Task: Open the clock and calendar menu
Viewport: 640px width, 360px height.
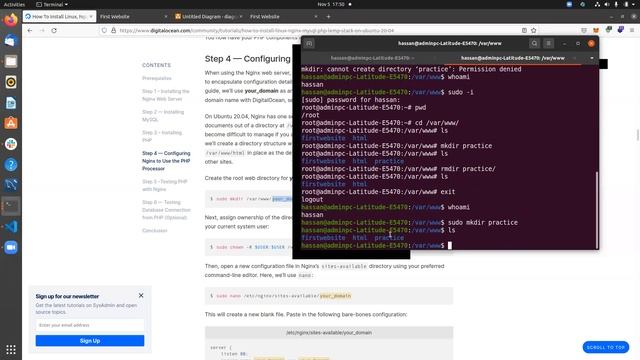Action: coord(331,4)
